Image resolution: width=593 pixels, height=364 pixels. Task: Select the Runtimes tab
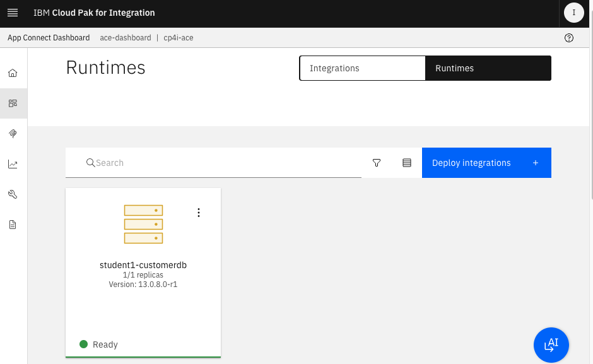pos(488,68)
